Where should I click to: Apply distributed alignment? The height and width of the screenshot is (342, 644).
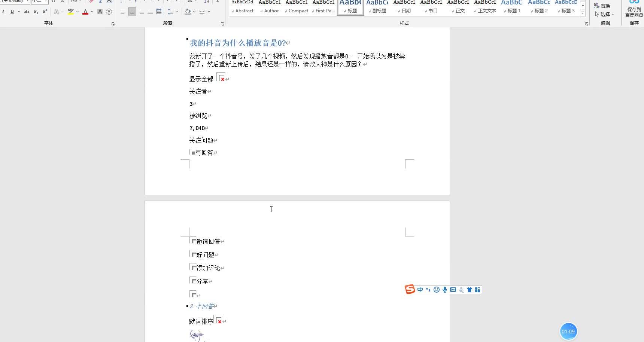tap(159, 12)
